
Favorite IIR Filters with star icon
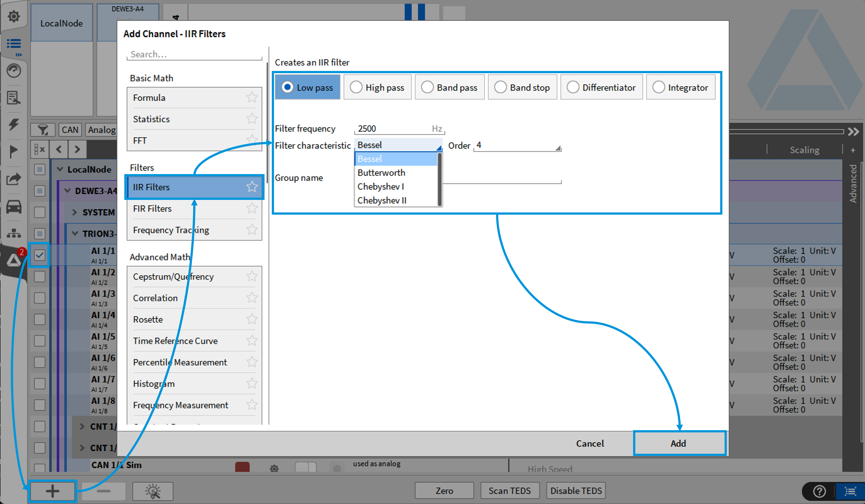(252, 187)
